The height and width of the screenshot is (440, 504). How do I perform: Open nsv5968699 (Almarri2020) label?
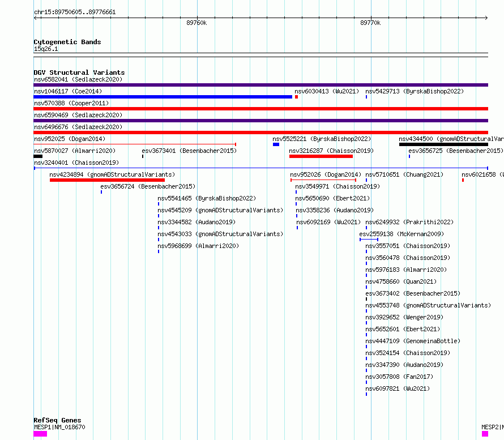[198, 246]
